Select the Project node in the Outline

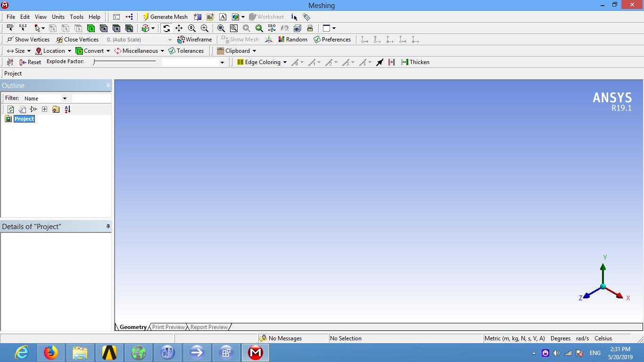(24, 119)
